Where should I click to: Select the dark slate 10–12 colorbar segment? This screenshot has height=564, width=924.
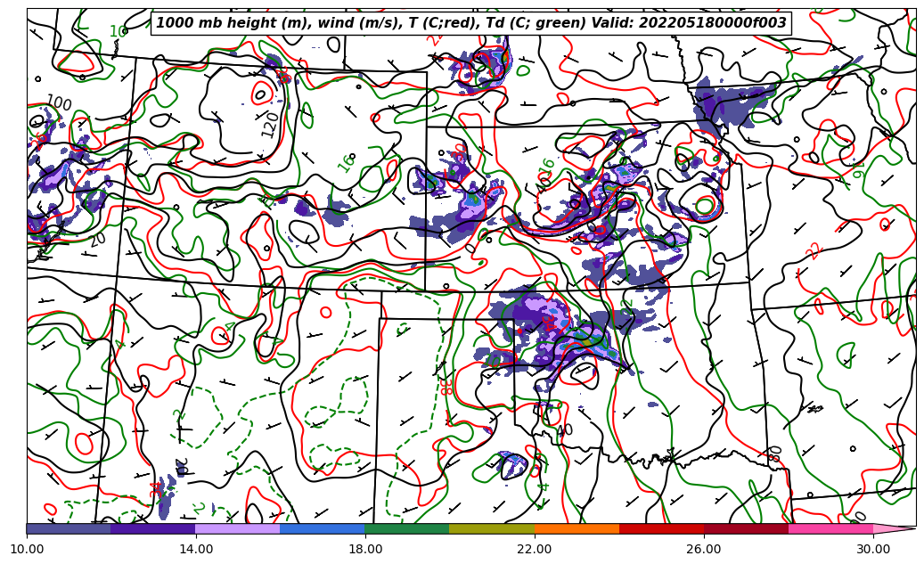[x=69, y=528]
